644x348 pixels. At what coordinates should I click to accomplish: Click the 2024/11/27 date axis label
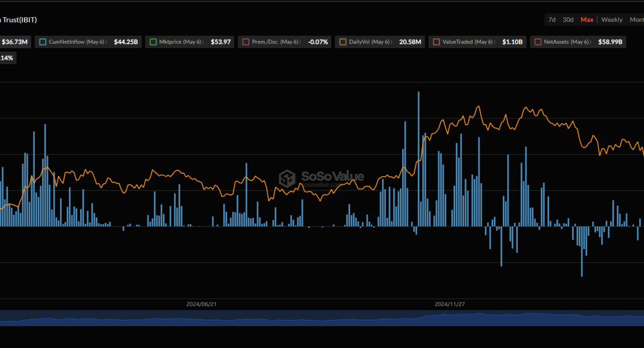(x=450, y=304)
